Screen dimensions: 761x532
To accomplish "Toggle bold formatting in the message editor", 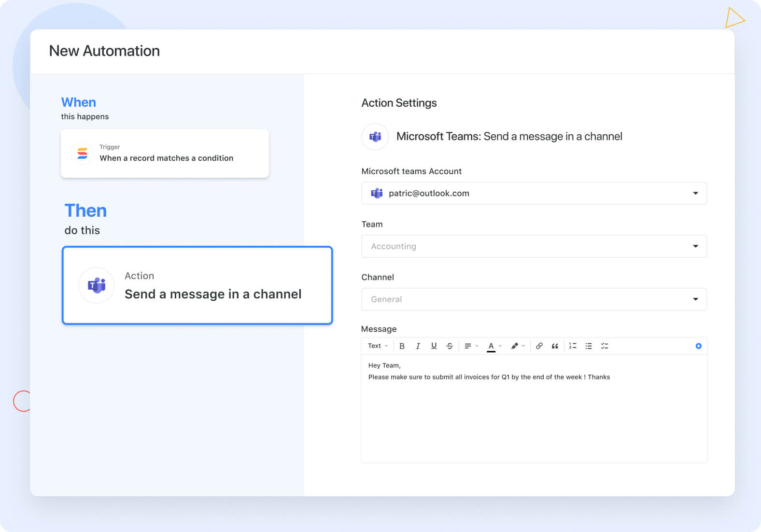I will (x=402, y=346).
